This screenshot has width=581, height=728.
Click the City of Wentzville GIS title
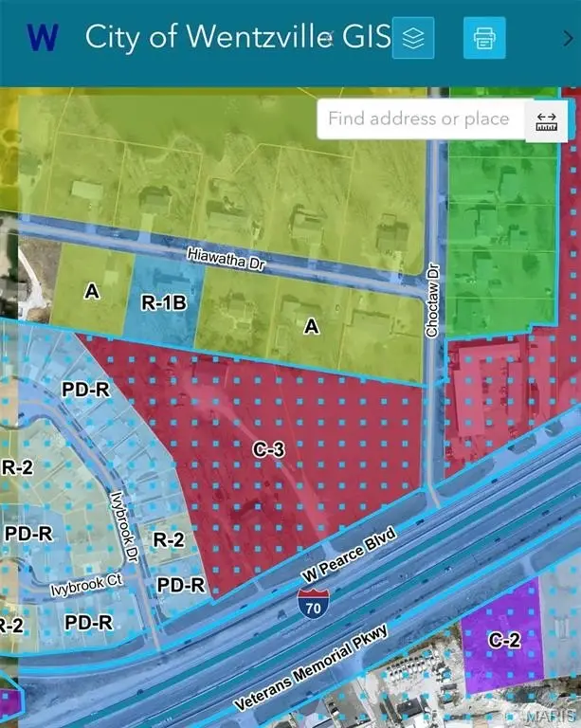[x=238, y=36]
